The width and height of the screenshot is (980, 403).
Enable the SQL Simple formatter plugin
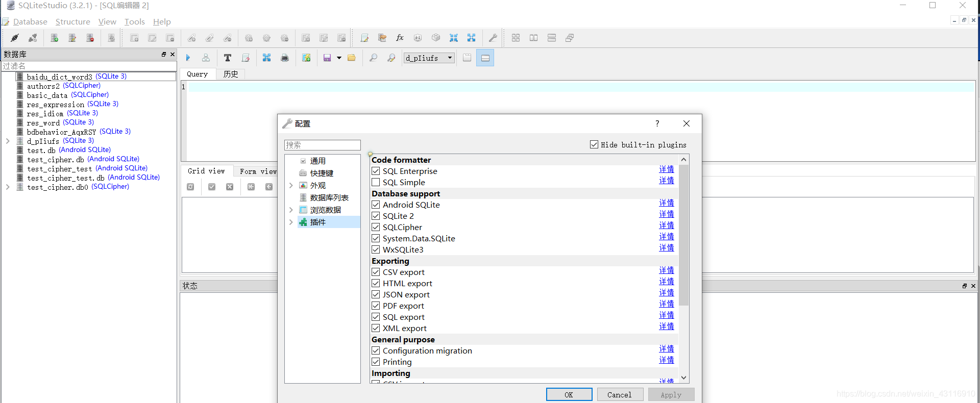tap(376, 182)
